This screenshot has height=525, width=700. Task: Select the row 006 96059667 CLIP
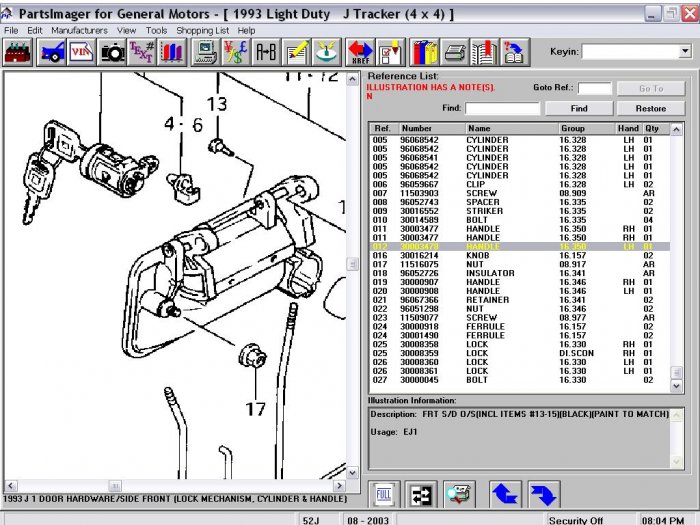pos(520,184)
